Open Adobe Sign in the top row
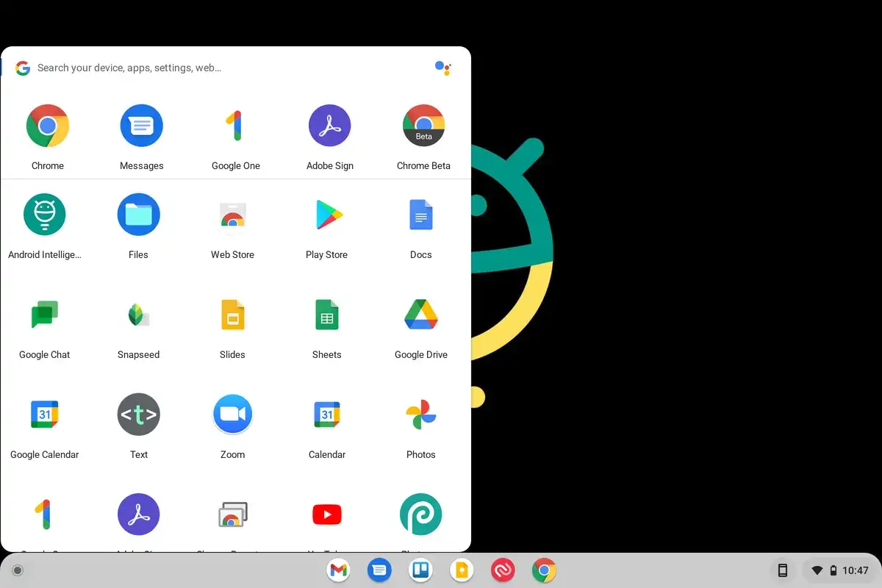The width and height of the screenshot is (882, 588). [330, 126]
